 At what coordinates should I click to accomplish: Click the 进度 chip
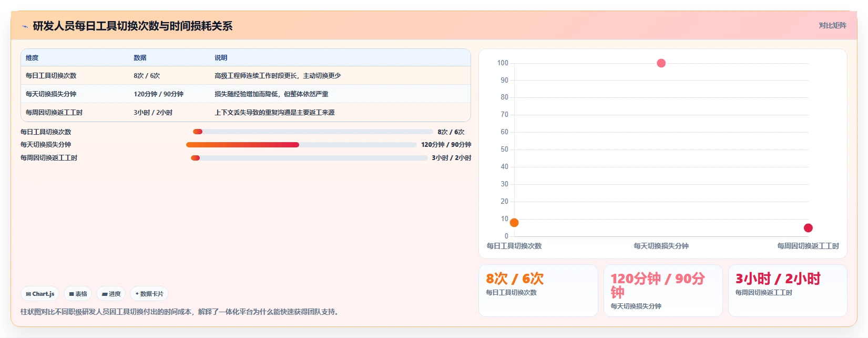tap(111, 294)
